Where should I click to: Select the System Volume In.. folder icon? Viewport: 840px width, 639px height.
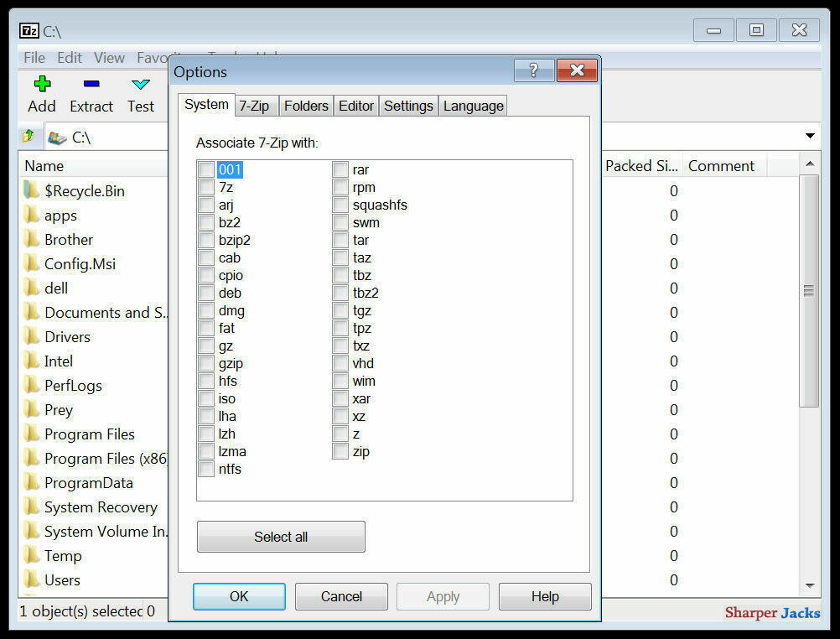[x=32, y=531]
